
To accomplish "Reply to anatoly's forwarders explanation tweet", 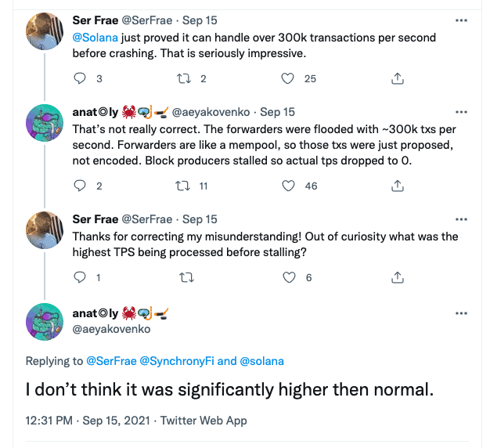I will 79,186.
